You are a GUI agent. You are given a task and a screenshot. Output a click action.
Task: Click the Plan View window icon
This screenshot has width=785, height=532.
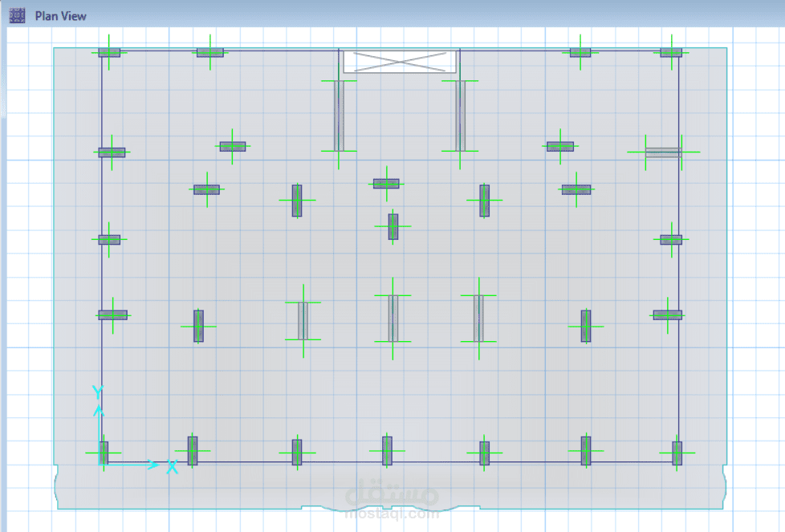(x=17, y=16)
